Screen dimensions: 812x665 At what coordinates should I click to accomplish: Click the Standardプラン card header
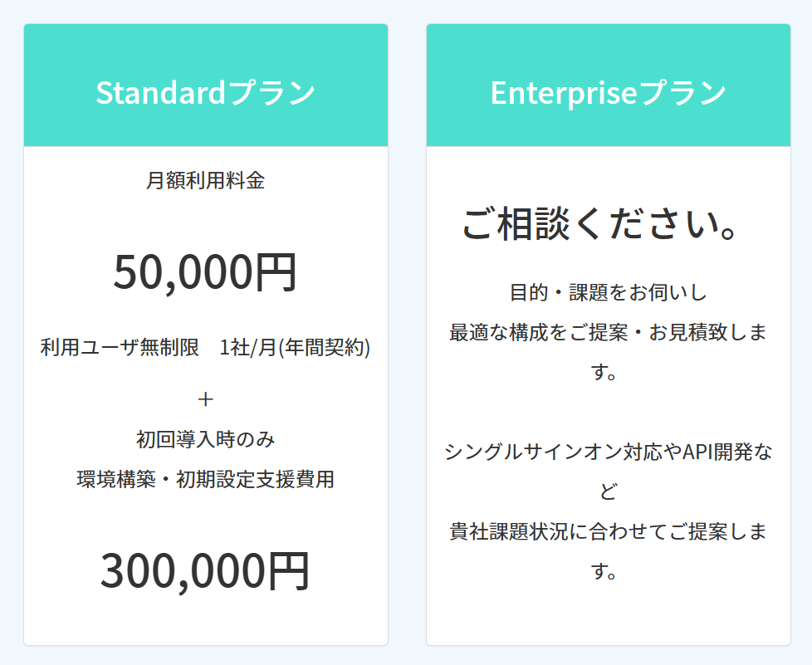205,92
